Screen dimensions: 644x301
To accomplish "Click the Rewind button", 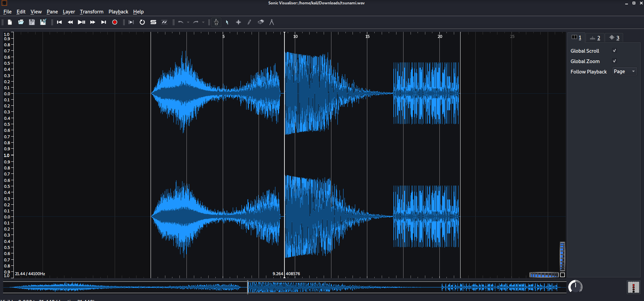I will pyautogui.click(x=70, y=22).
